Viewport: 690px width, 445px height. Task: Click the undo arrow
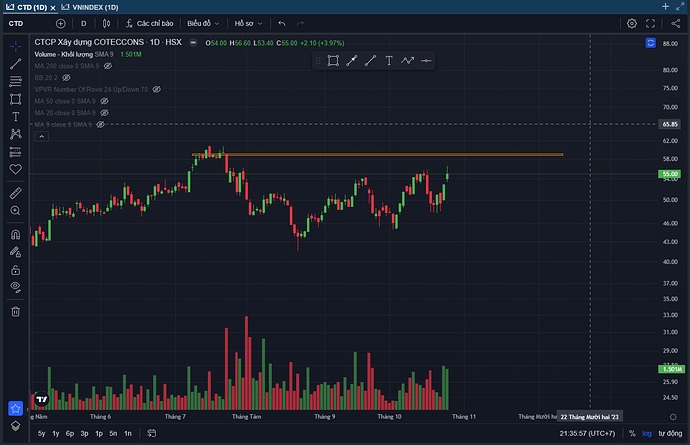(282, 24)
